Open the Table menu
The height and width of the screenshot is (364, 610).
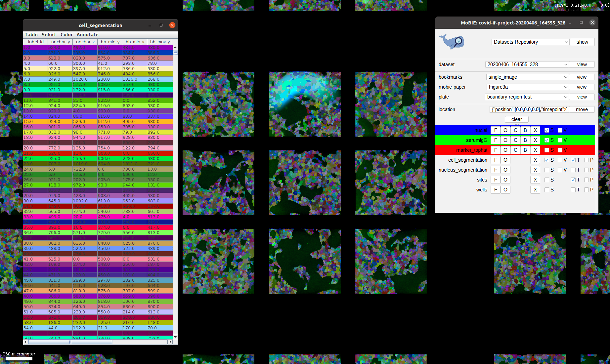coord(31,35)
